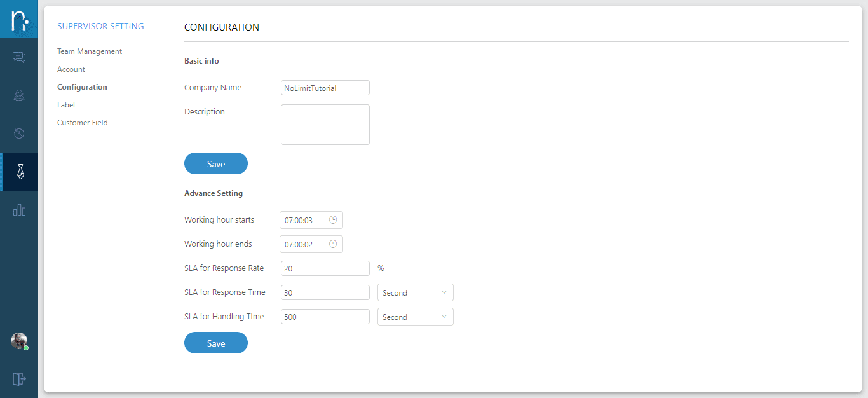Expand SLA for Response Time unit dropdown
Image resolution: width=868 pixels, height=398 pixels.
(x=415, y=293)
